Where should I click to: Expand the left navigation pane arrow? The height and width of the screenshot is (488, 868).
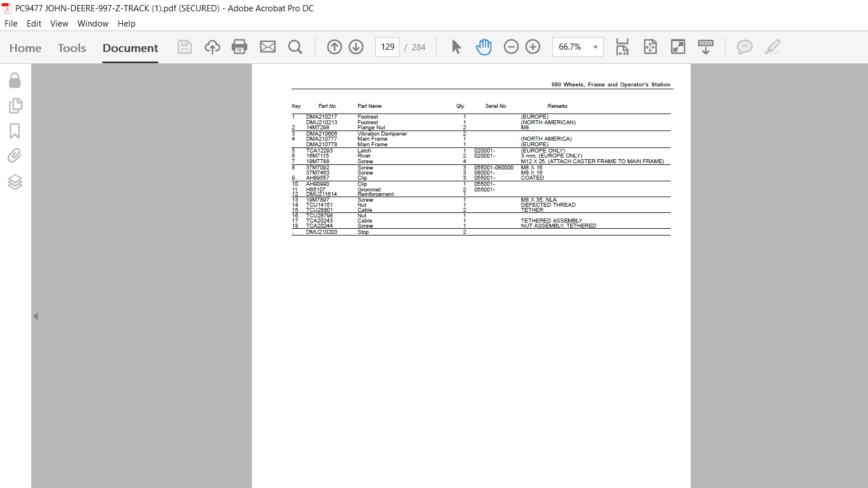pos(36,316)
